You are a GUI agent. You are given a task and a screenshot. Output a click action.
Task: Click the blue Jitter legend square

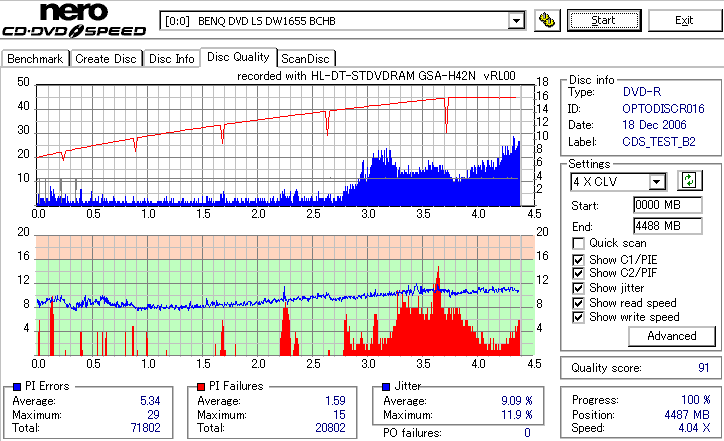pos(386,387)
